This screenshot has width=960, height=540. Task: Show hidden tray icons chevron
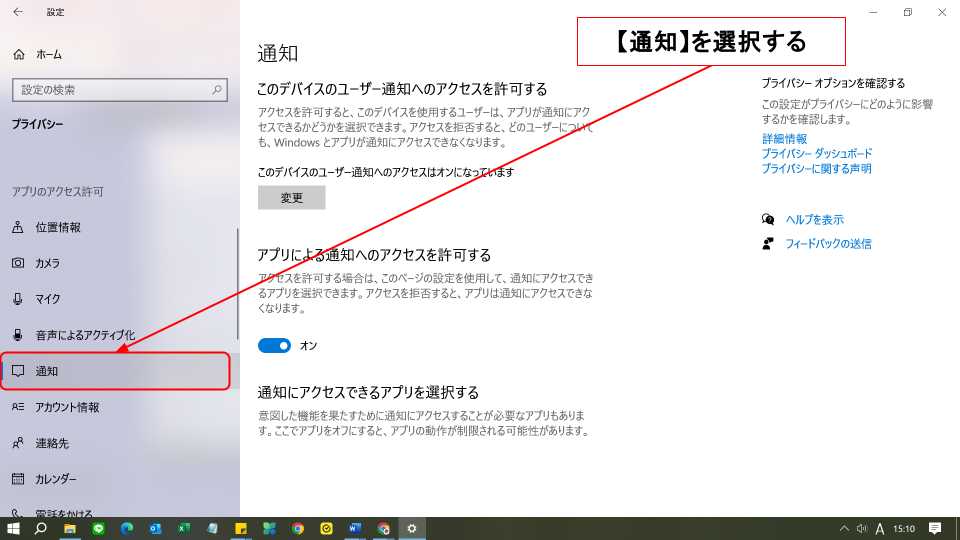click(844, 528)
